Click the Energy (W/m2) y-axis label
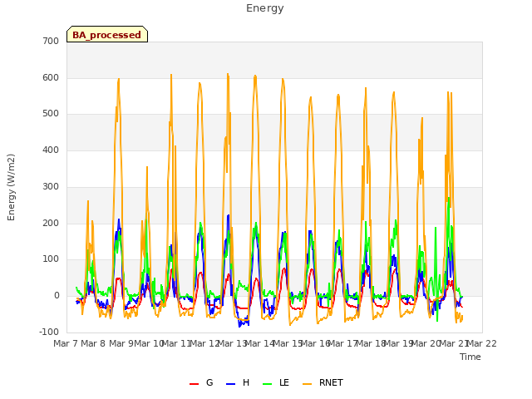This screenshot has height=399, width=532. pos(11,187)
